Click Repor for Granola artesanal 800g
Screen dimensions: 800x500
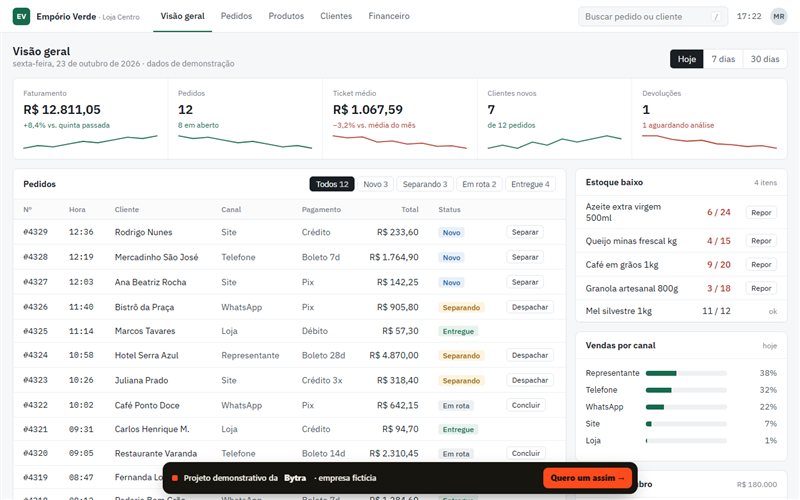click(761, 288)
